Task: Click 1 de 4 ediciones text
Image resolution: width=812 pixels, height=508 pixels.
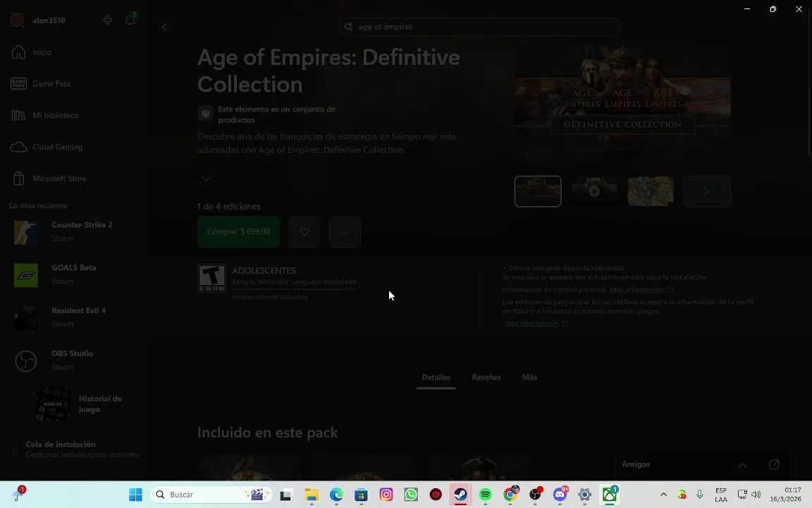Action: [x=229, y=206]
